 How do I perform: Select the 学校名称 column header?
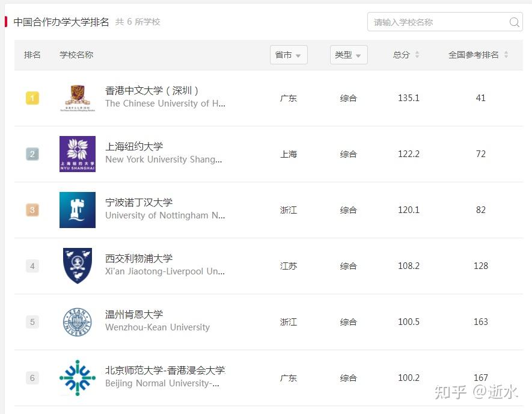pyautogui.click(x=76, y=54)
